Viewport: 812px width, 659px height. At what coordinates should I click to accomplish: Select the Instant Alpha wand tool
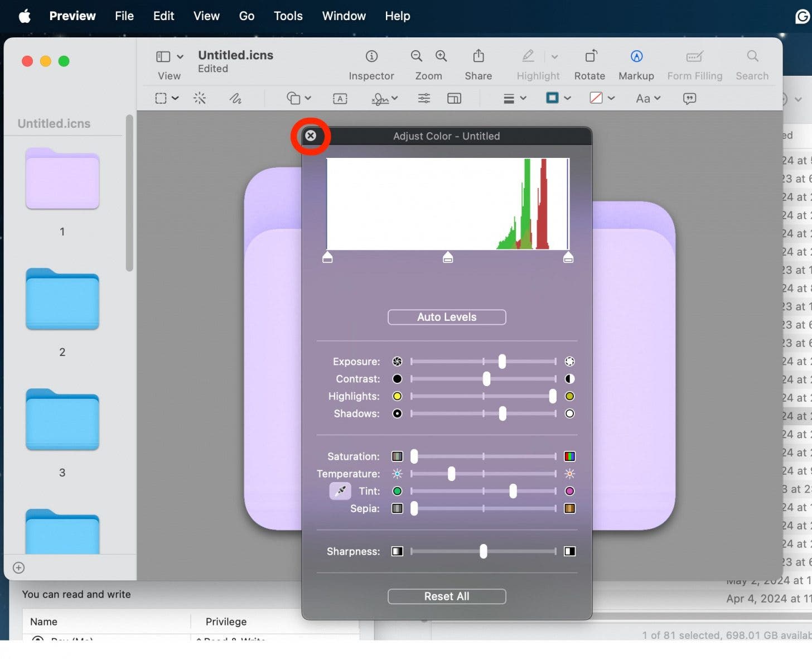pyautogui.click(x=200, y=99)
